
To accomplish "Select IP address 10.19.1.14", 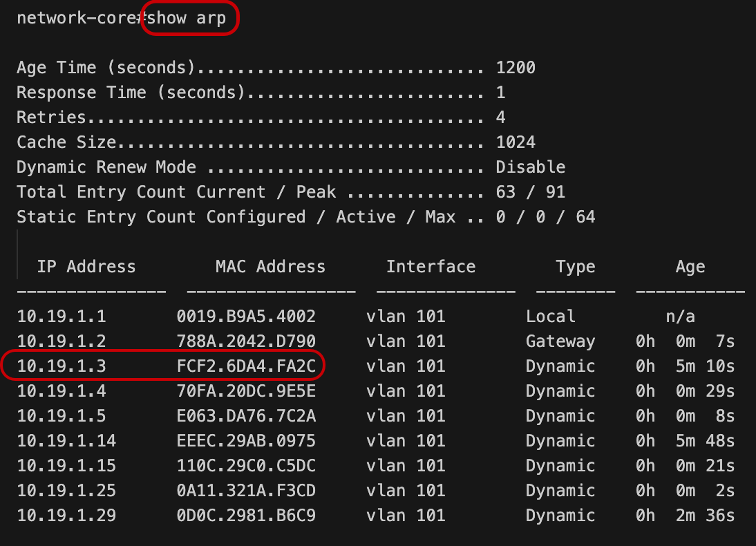I will point(66,441).
